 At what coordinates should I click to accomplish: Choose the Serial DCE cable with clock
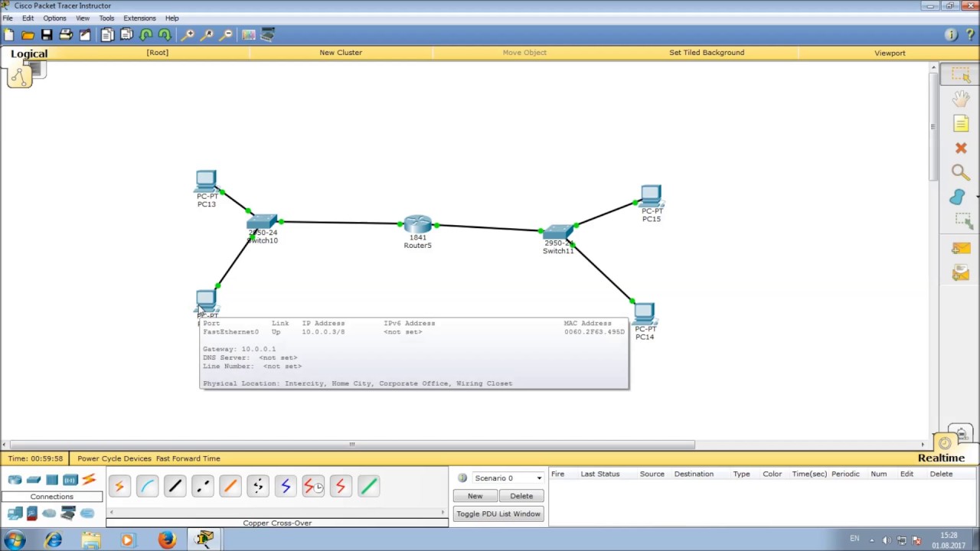pos(312,486)
